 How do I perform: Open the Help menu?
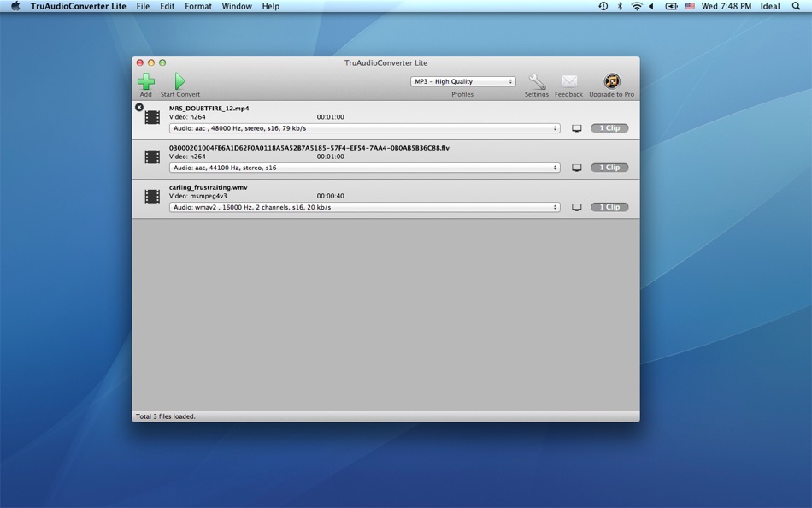(x=270, y=6)
